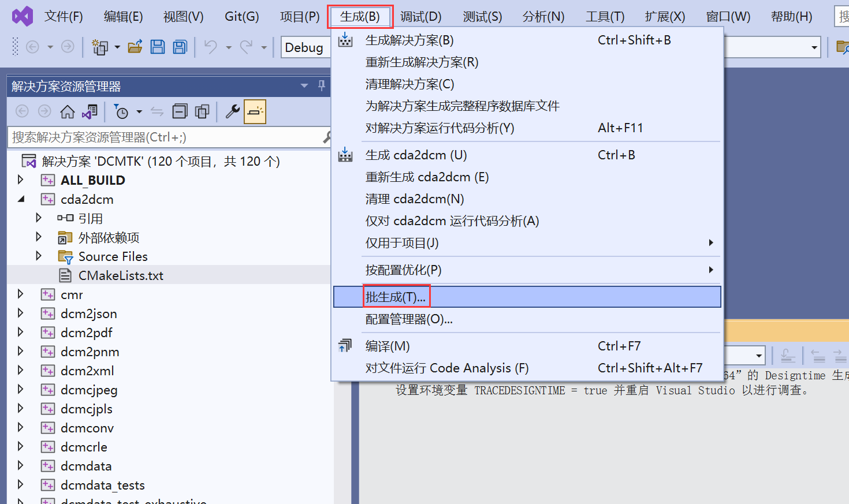
Task: Click the navigate forward toolbar arrow
Action: pos(68,47)
